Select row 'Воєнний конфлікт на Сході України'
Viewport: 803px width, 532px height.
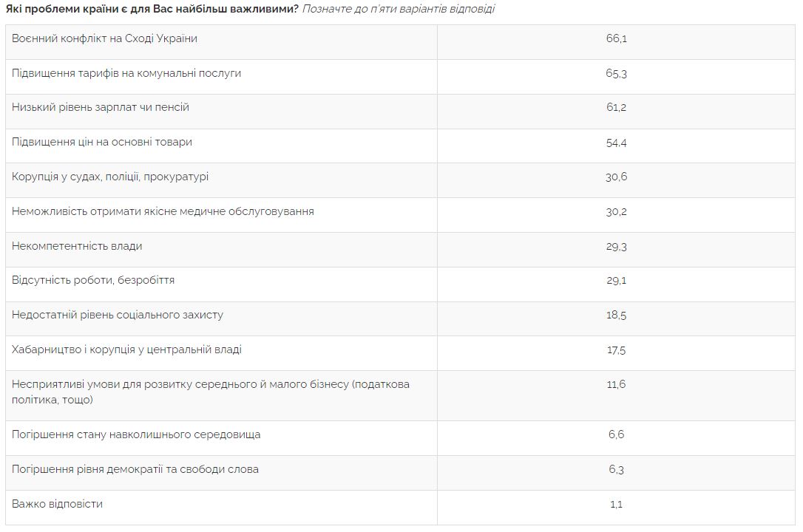(104, 38)
